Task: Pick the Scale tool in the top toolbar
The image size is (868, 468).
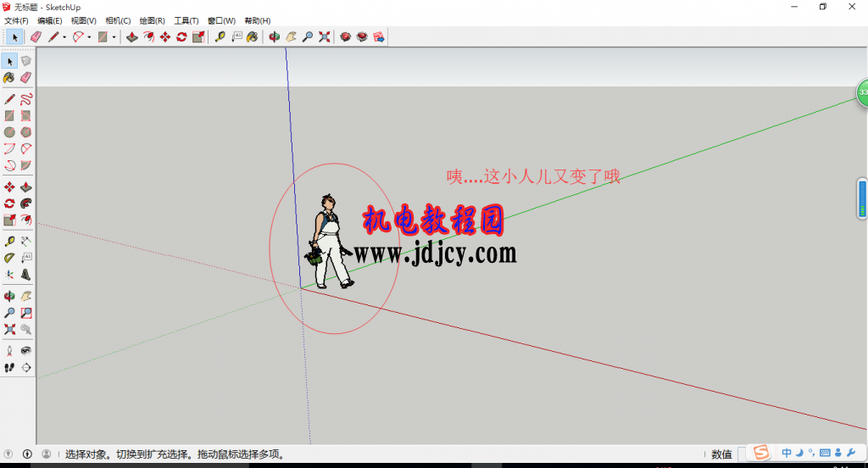Action: [198, 37]
